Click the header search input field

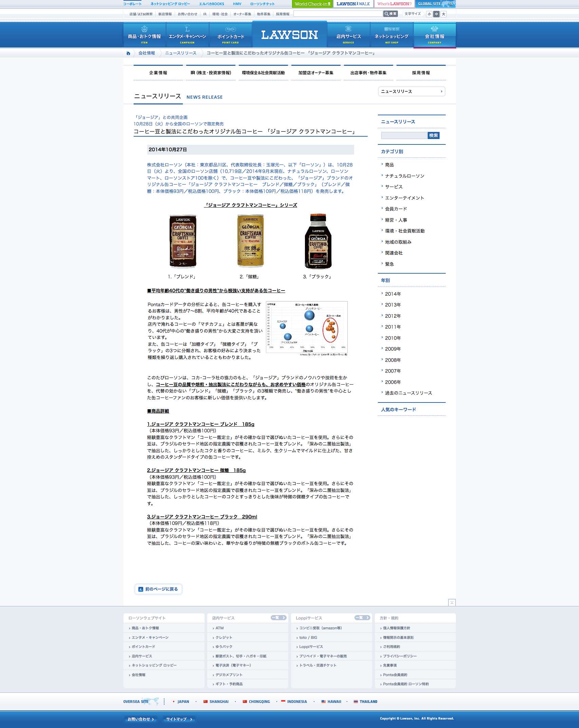click(x=338, y=14)
